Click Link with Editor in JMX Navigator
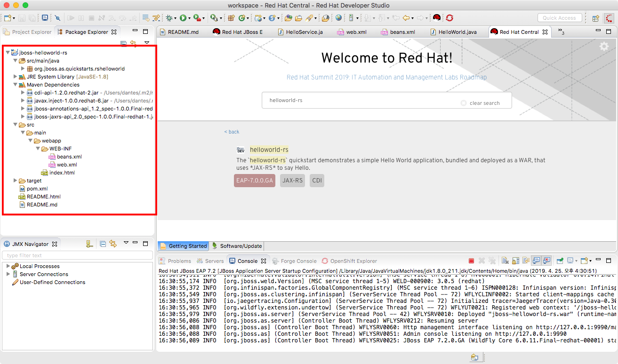Viewport: 618px width, 364px height. coord(113,244)
